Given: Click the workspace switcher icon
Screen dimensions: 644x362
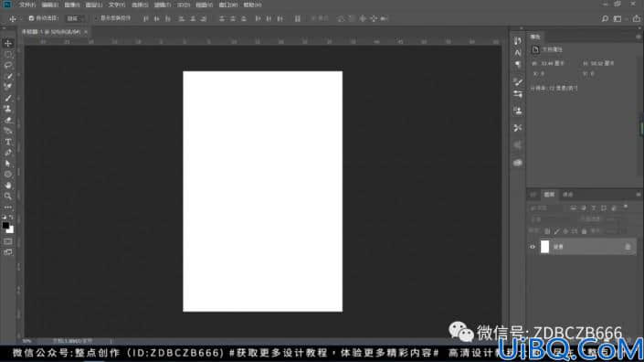Looking at the screenshot, I should pos(618,18).
